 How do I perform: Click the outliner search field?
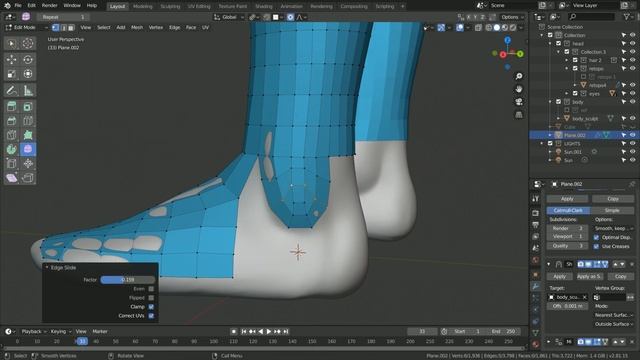pos(592,16)
